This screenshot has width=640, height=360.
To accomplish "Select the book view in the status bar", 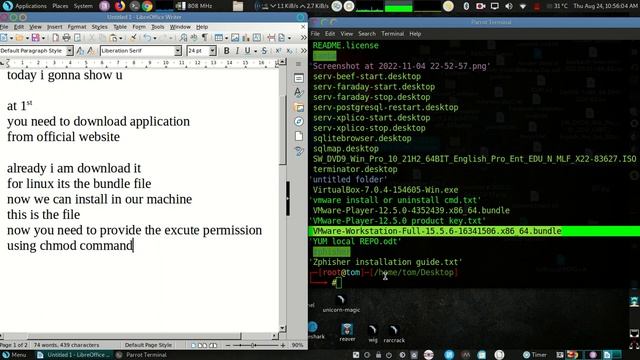I will point(213,345).
